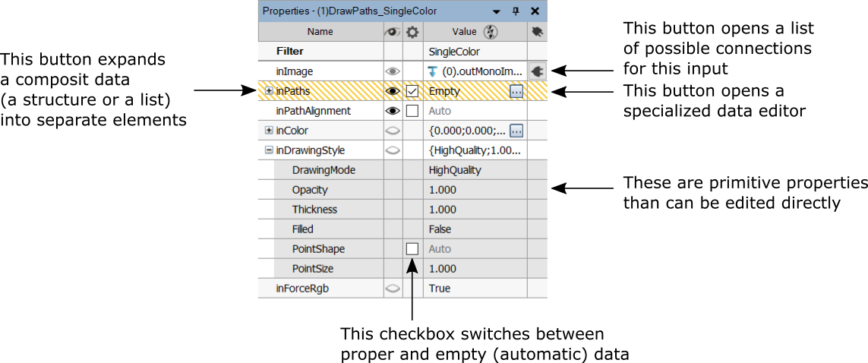Toggle visibility eye for inPaths

pyautogui.click(x=393, y=91)
